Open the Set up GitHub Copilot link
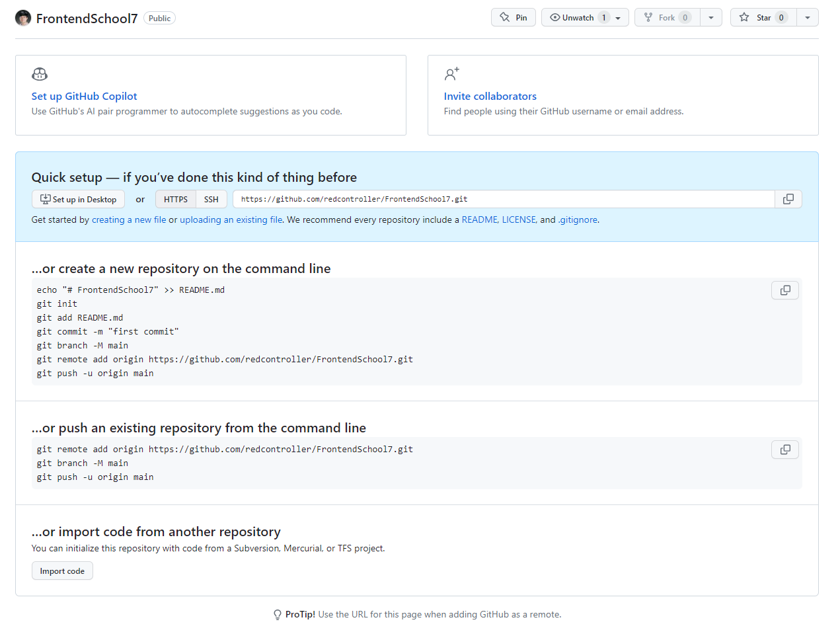The image size is (840, 634). [85, 96]
